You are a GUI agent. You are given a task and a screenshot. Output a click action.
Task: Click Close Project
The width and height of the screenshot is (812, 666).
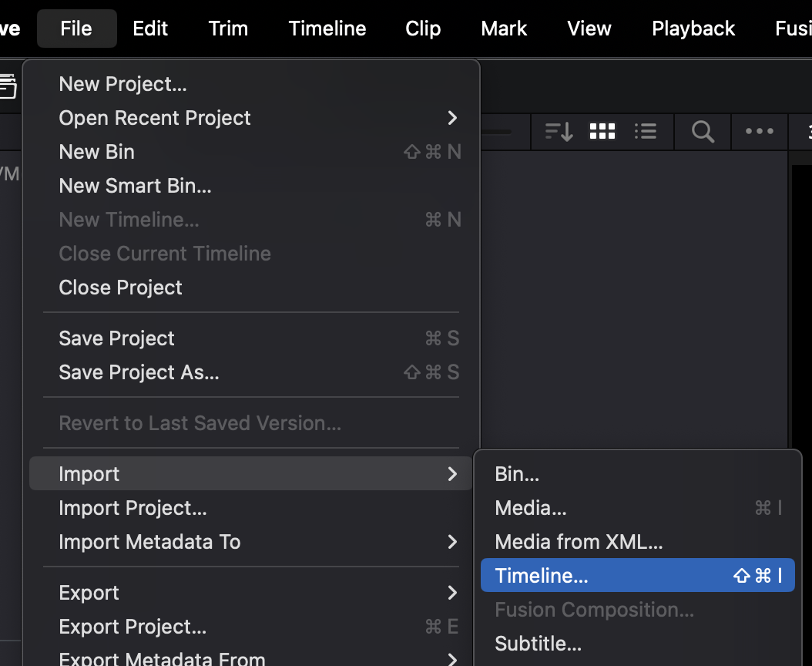(120, 288)
